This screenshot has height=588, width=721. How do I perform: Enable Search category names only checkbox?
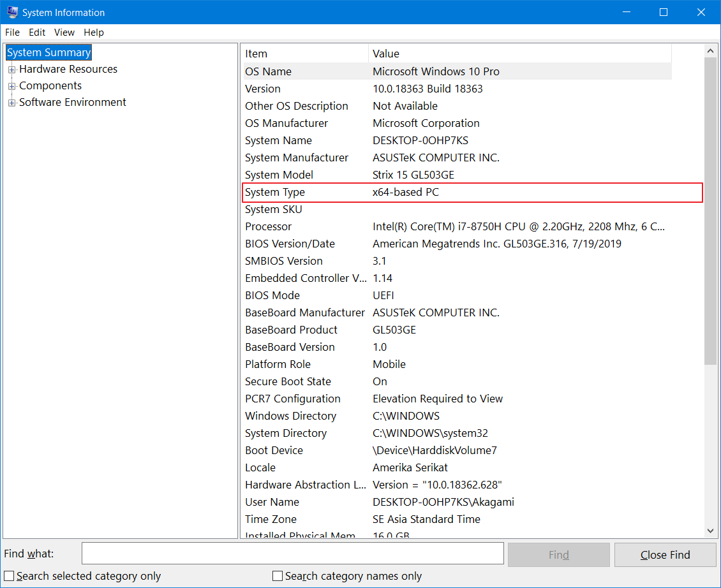pos(278,576)
